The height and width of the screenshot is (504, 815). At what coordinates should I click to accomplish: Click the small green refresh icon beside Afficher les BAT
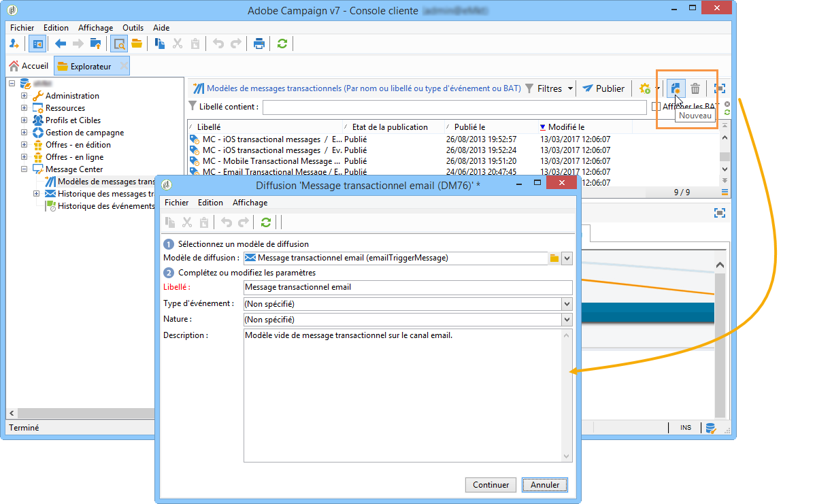point(727,112)
